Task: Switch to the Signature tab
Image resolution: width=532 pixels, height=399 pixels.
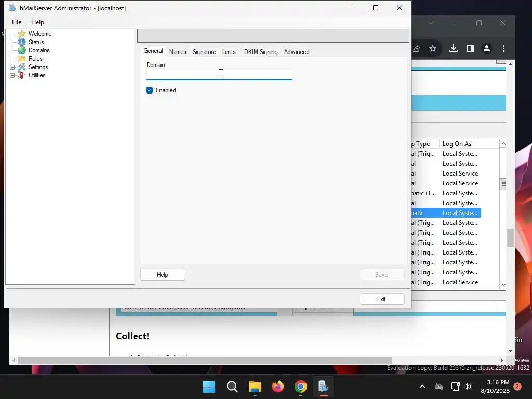Action: [x=204, y=52]
